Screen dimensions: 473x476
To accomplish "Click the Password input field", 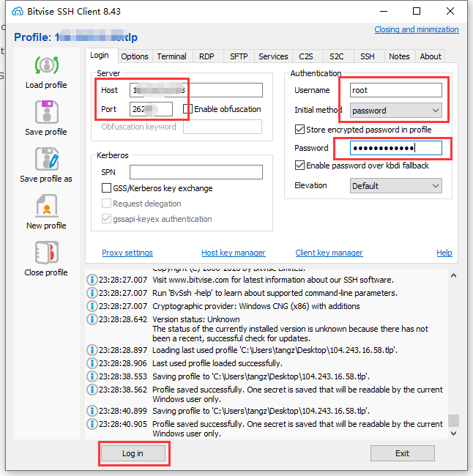I will [396, 148].
